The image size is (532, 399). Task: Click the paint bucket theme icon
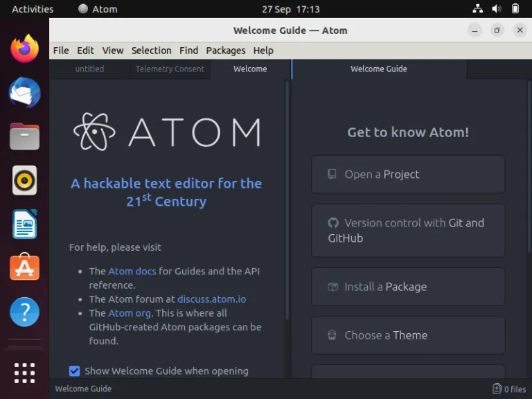332,335
